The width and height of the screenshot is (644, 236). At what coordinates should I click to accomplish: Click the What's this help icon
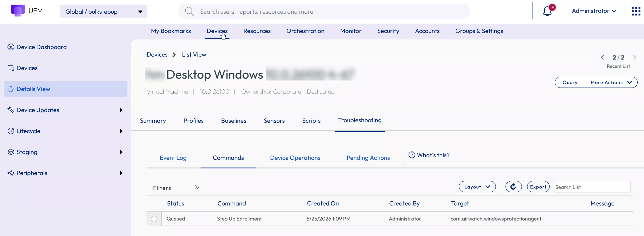tap(411, 155)
